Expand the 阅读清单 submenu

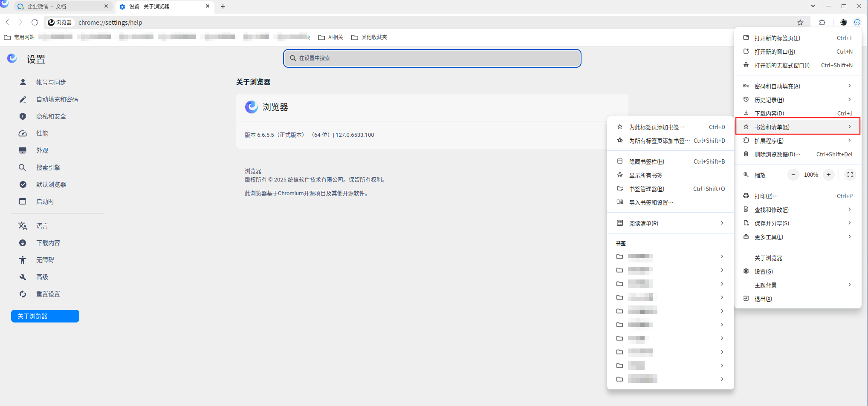coord(671,223)
